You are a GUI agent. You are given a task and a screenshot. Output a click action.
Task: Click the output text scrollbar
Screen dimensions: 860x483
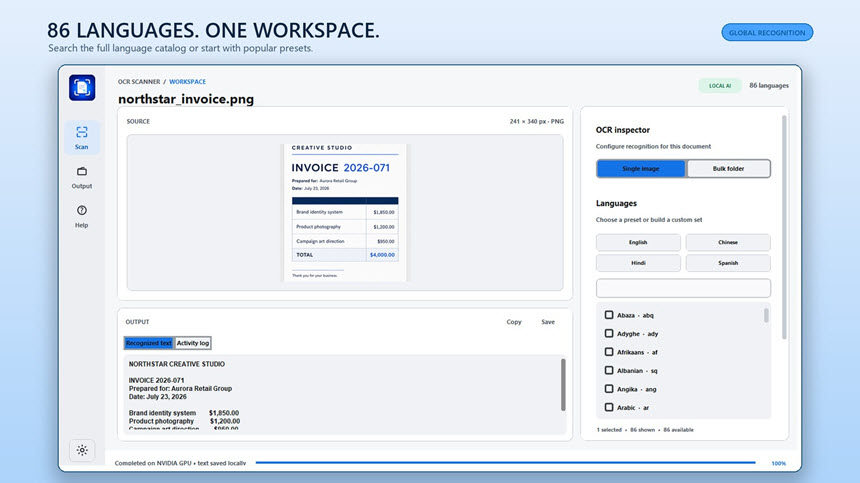point(563,385)
